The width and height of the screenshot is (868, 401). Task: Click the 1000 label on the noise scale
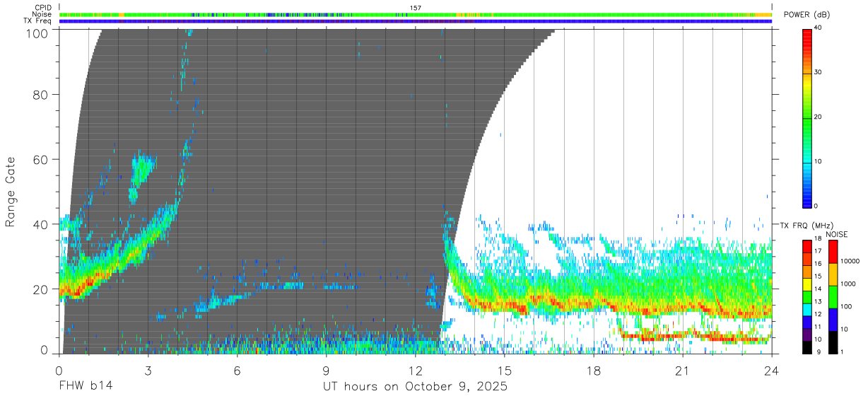(847, 284)
